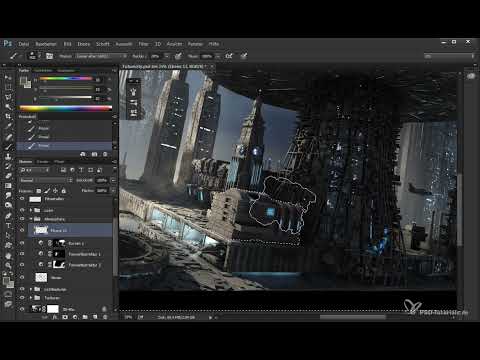Screen dimensions: 480x360
Task: Open the workspace switcher dropdown top right
Action: pos(449,56)
